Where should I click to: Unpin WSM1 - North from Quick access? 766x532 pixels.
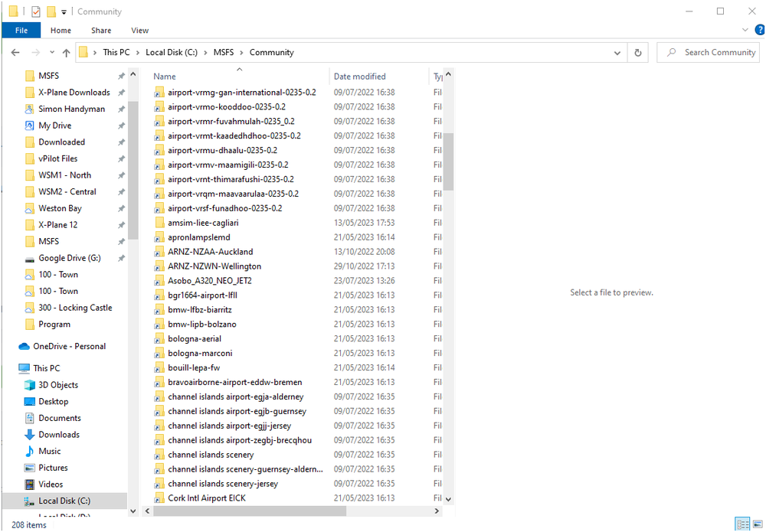coord(121,175)
